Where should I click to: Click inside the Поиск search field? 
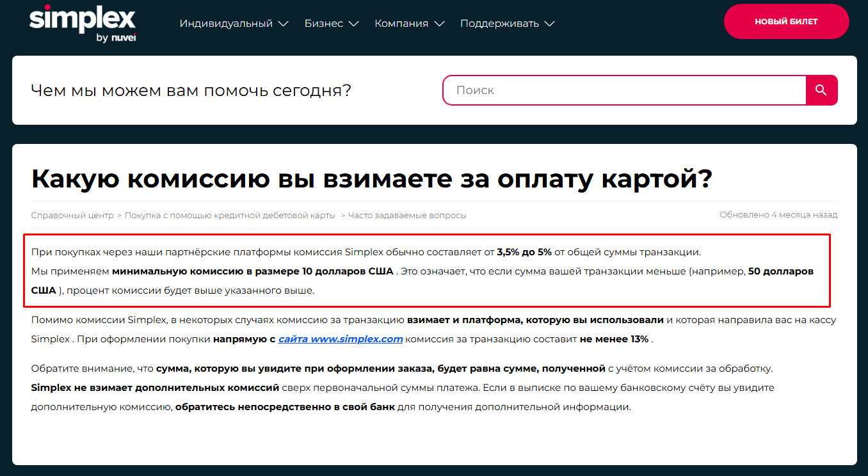coord(576,90)
